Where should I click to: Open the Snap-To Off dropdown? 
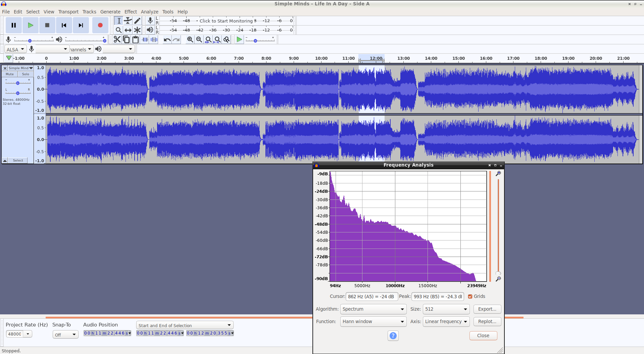(65, 335)
